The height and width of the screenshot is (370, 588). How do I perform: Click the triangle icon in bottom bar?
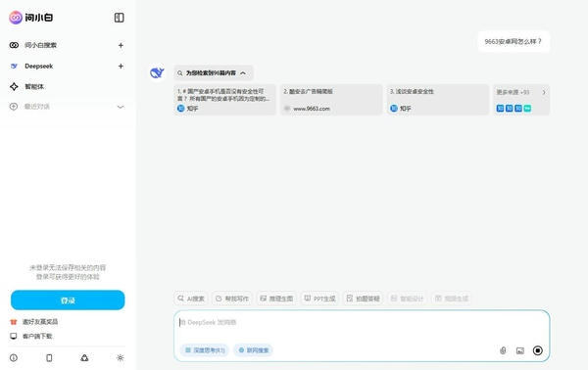coord(84,357)
